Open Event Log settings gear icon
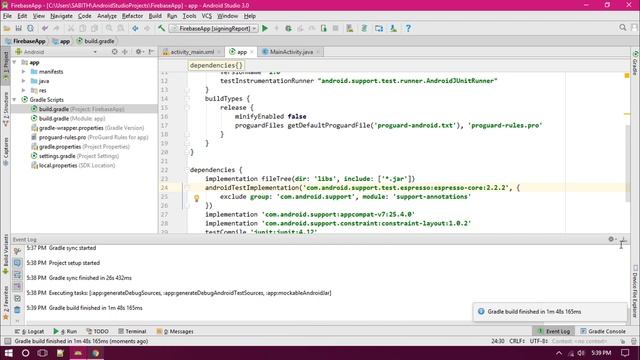This screenshot has width=640, height=360. pyautogui.click(x=611, y=239)
